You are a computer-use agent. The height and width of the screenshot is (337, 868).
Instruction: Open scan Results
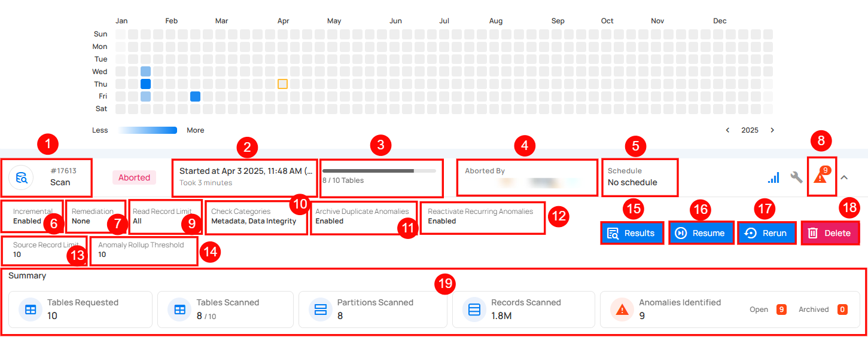click(x=632, y=233)
